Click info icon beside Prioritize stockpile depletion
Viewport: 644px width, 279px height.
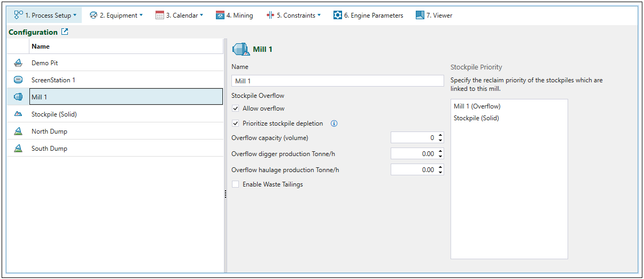[x=334, y=123]
